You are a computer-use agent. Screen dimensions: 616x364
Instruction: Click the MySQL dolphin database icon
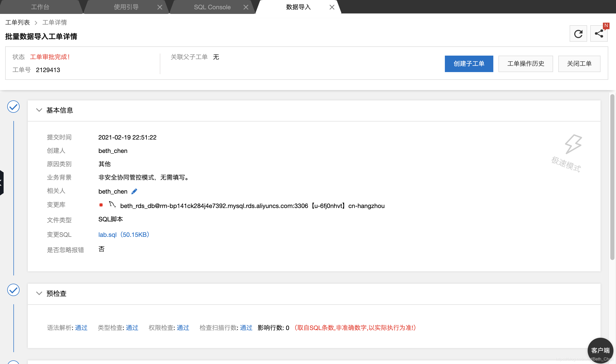pyautogui.click(x=112, y=205)
